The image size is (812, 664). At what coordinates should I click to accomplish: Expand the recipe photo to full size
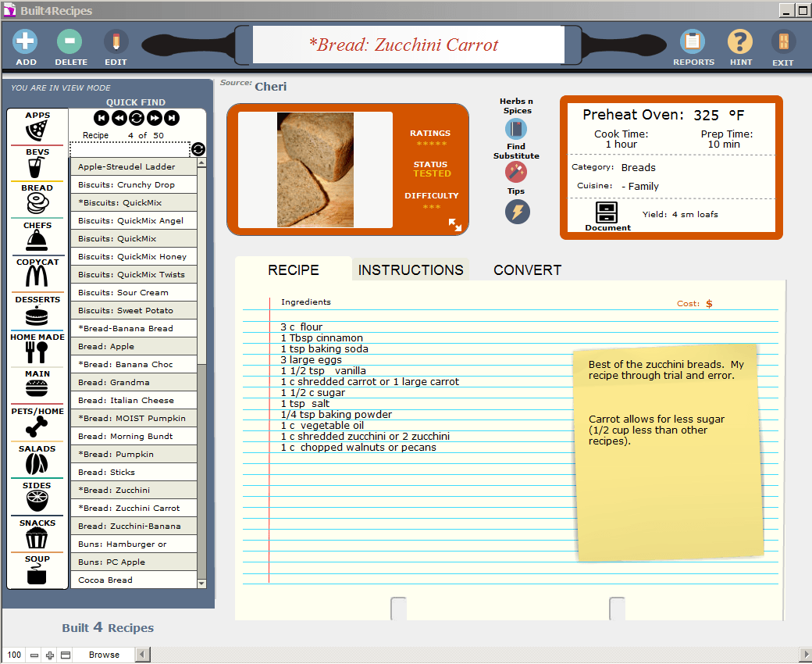(x=454, y=225)
